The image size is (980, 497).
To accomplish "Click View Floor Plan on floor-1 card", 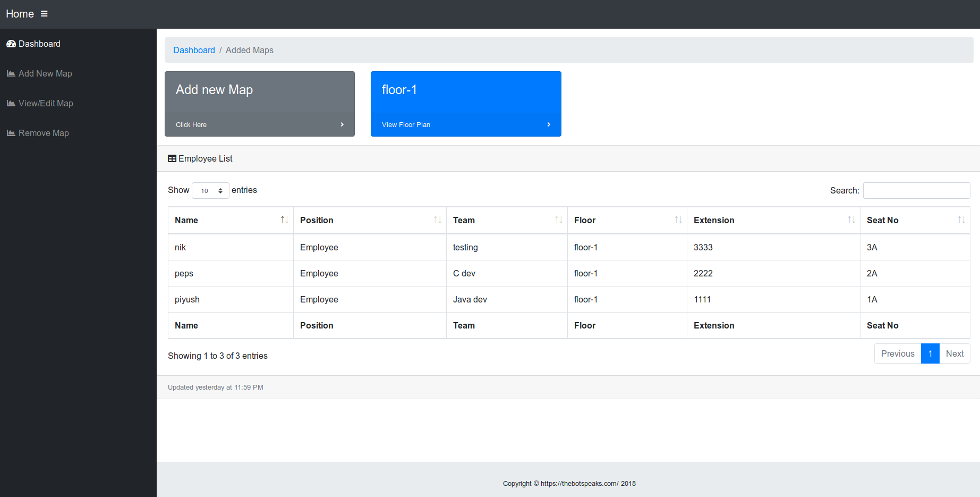I will click(406, 125).
